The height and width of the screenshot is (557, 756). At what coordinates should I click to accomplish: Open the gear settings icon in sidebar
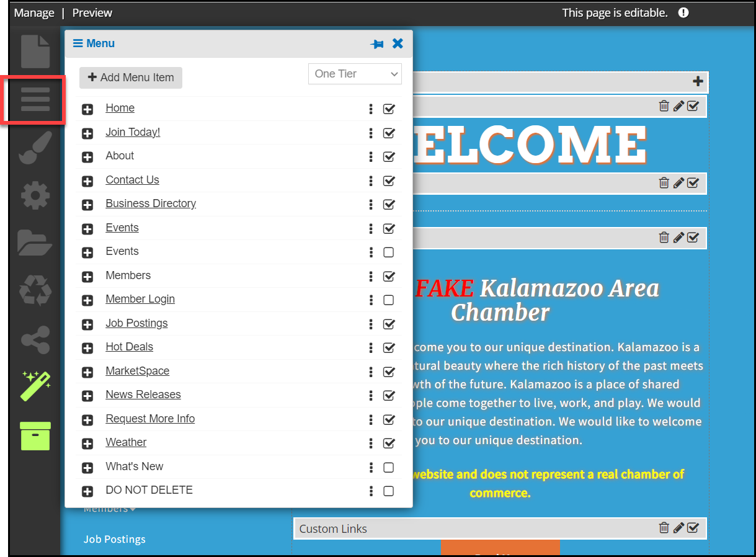point(35,197)
